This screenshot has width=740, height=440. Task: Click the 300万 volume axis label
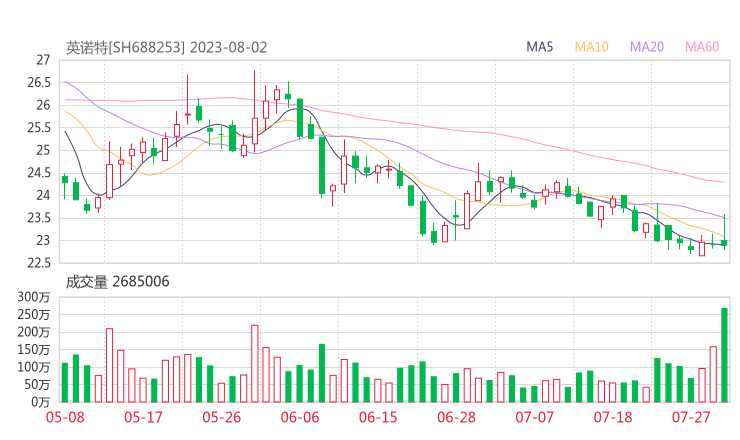point(34,297)
